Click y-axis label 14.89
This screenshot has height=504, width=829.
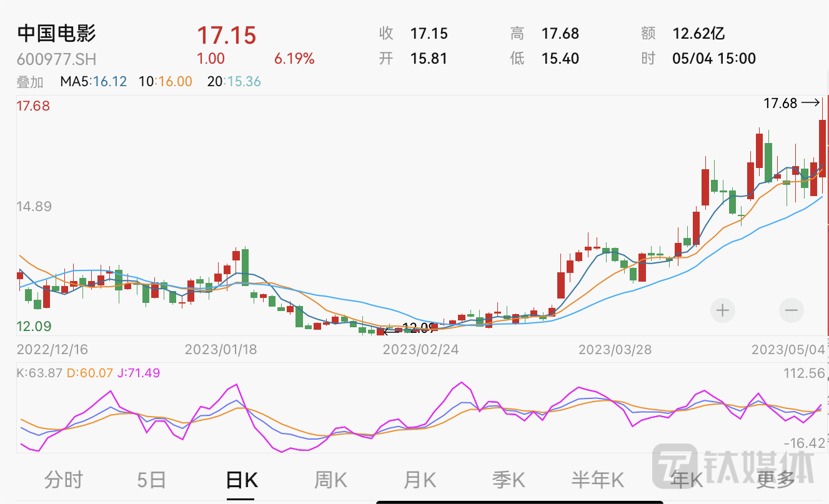[x=33, y=207]
